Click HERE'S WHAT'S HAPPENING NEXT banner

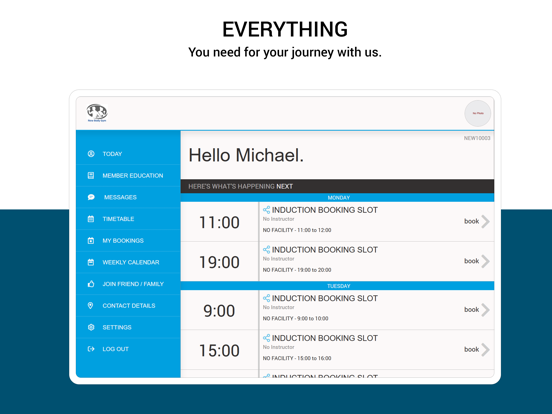pos(338,186)
